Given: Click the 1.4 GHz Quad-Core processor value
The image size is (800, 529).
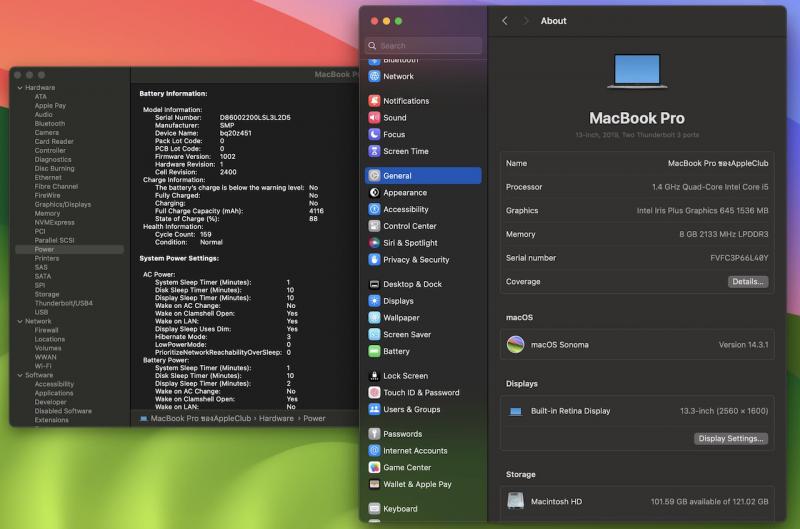Looking at the screenshot, I should coord(710,187).
